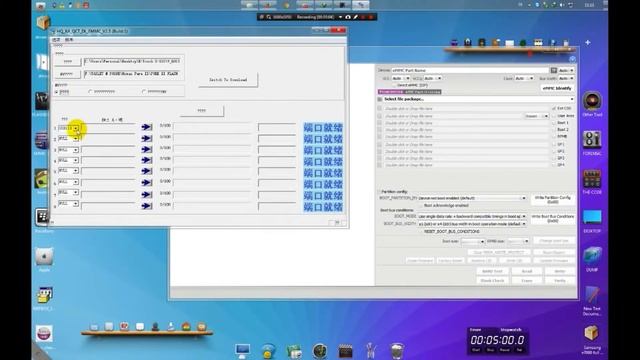Open the DESKTOP shortcut icon

coord(592,217)
